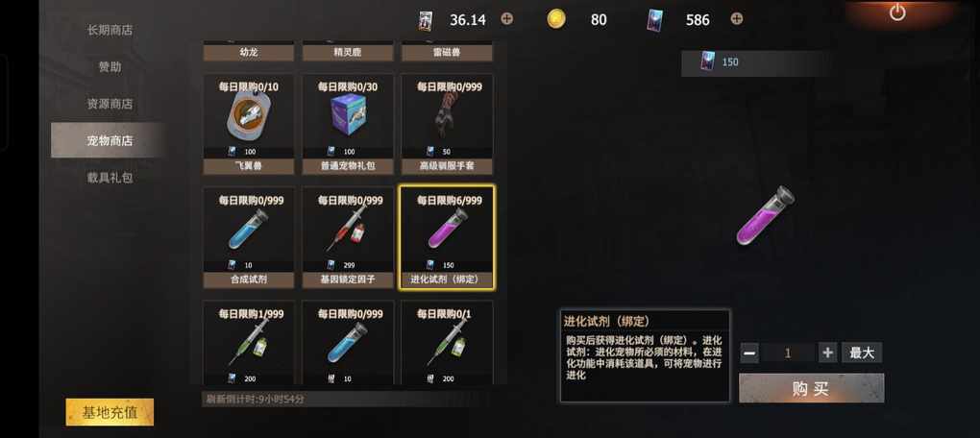
Task: Open the 基地充值 recharge button
Action: [x=110, y=412]
